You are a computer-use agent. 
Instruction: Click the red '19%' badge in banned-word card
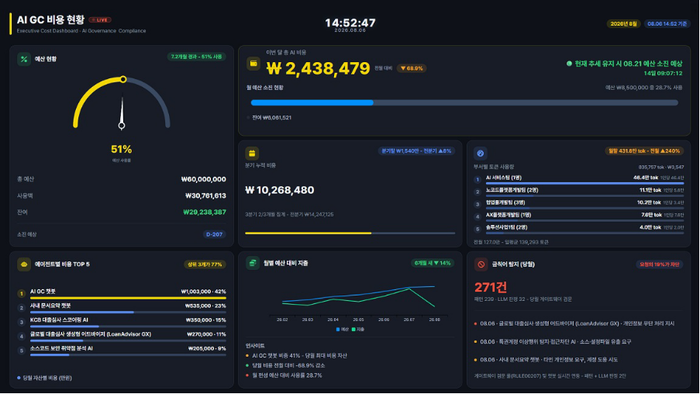click(x=659, y=264)
